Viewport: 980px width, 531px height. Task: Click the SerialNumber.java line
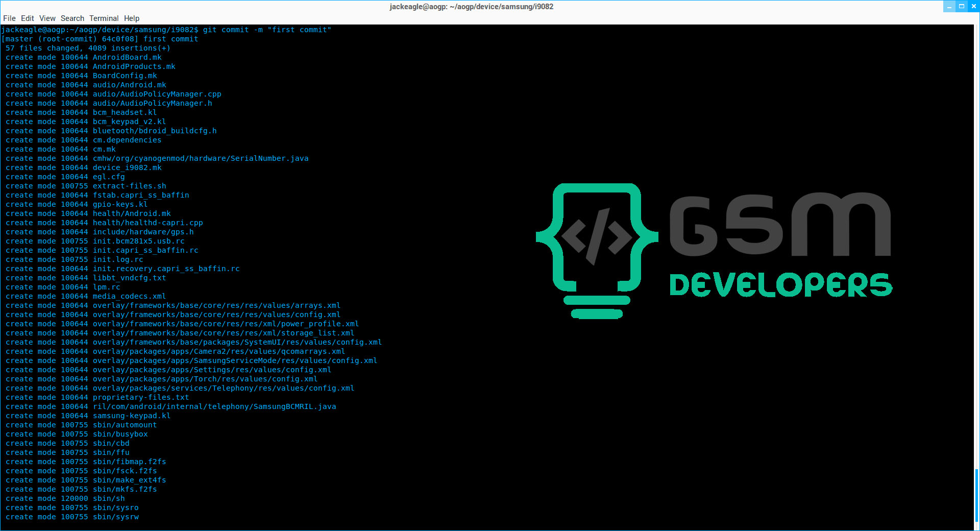tap(157, 158)
